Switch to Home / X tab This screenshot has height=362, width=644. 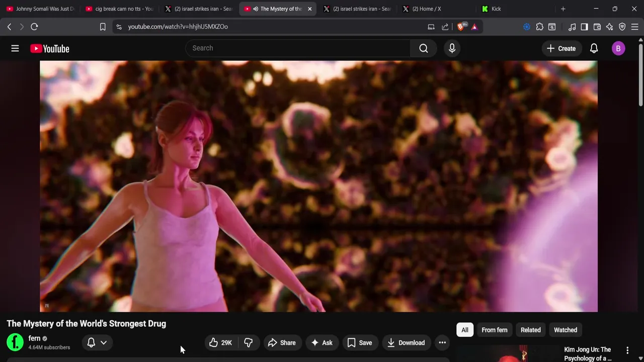click(x=437, y=9)
